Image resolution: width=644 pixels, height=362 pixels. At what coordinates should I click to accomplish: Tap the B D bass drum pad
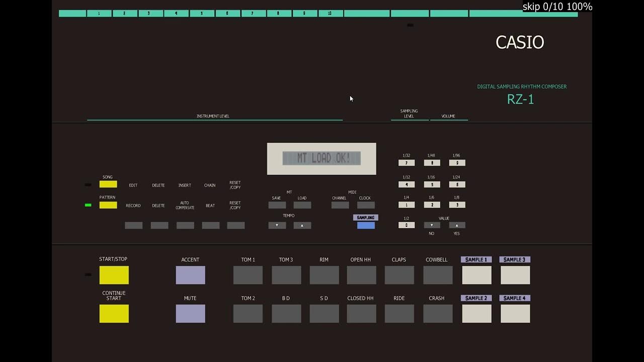click(x=287, y=314)
